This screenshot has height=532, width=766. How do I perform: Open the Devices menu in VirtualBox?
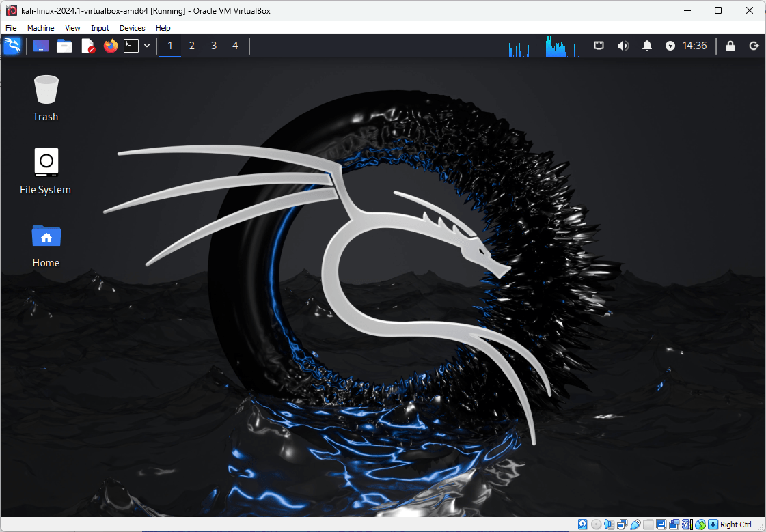(x=132, y=28)
